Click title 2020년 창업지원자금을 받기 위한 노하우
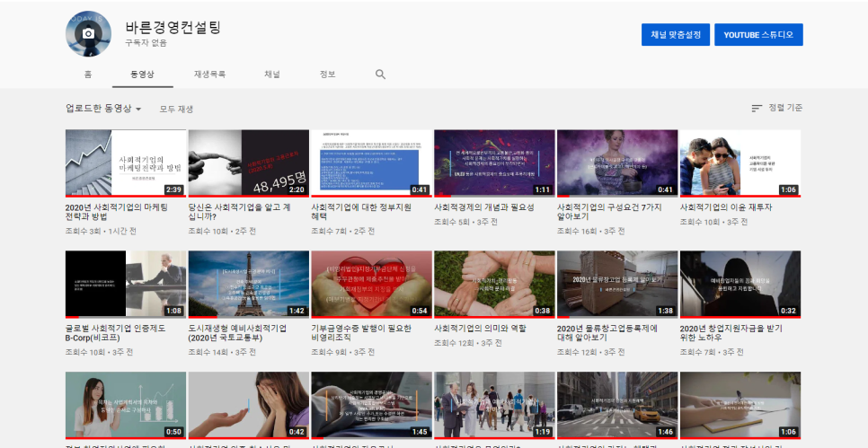The height and width of the screenshot is (448, 868). 731,333
